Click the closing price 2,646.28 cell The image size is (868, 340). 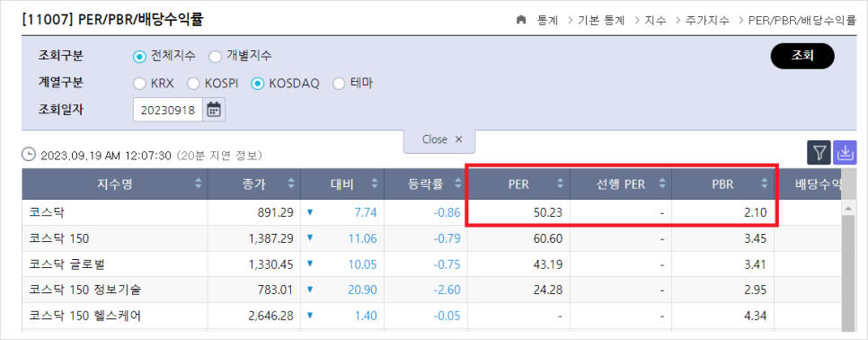[x=253, y=316]
